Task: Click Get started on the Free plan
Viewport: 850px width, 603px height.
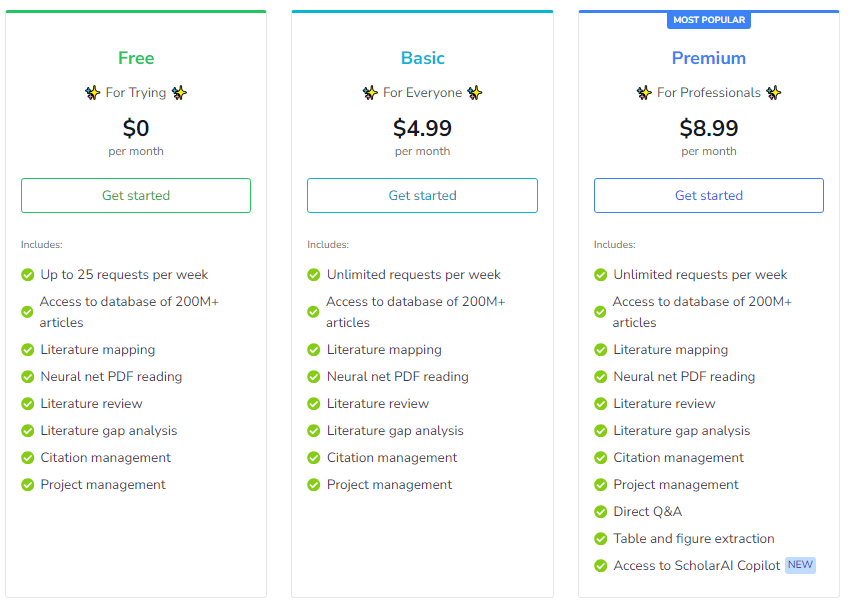Action: click(x=136, y=195)
